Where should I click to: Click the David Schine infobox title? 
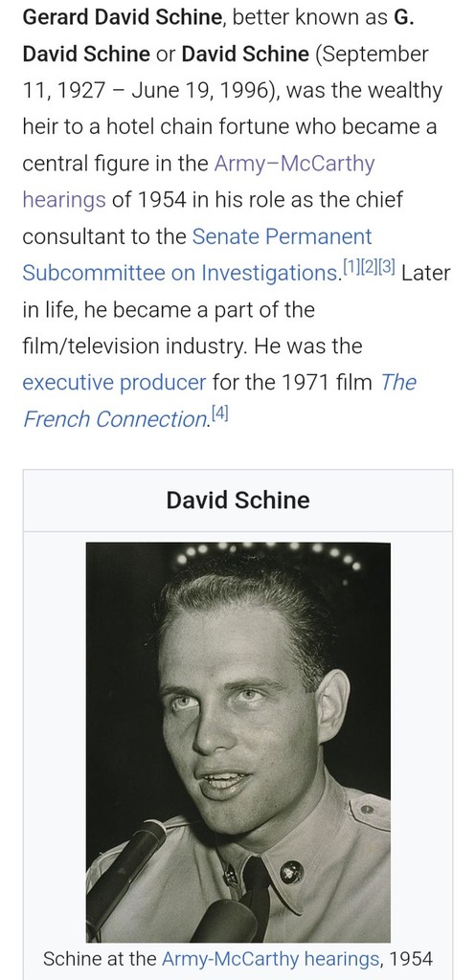coord(238,500)
